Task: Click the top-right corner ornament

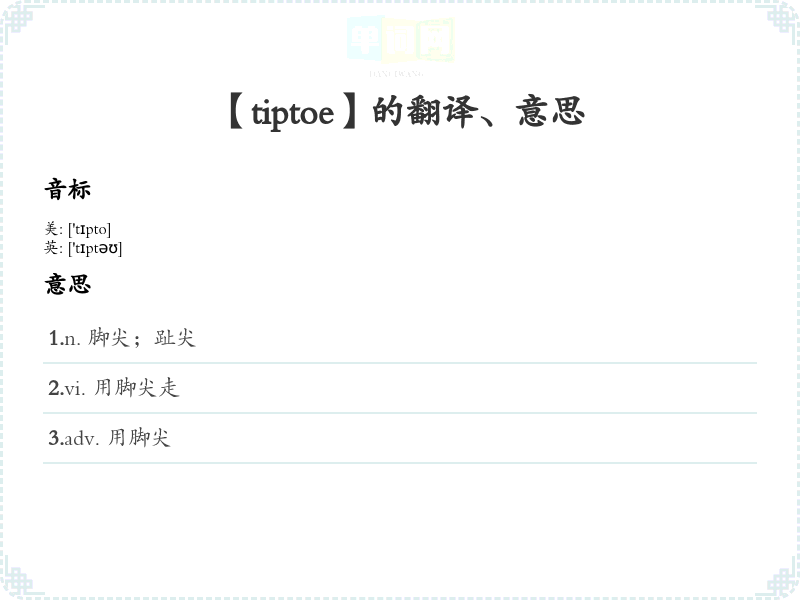Action: pos(782,18)
